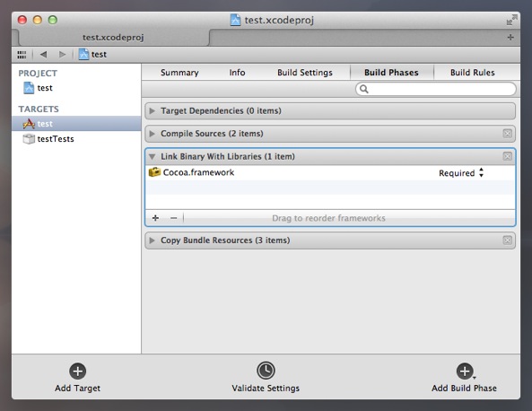Delete the Copy Bundle Resources phase

(507, 240)
